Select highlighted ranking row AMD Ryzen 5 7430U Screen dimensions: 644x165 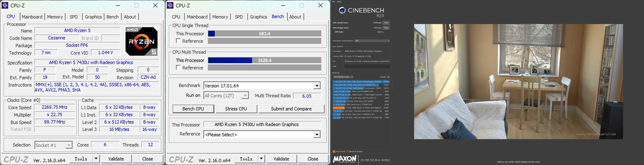pyautogui.click(x=361, y=108)
